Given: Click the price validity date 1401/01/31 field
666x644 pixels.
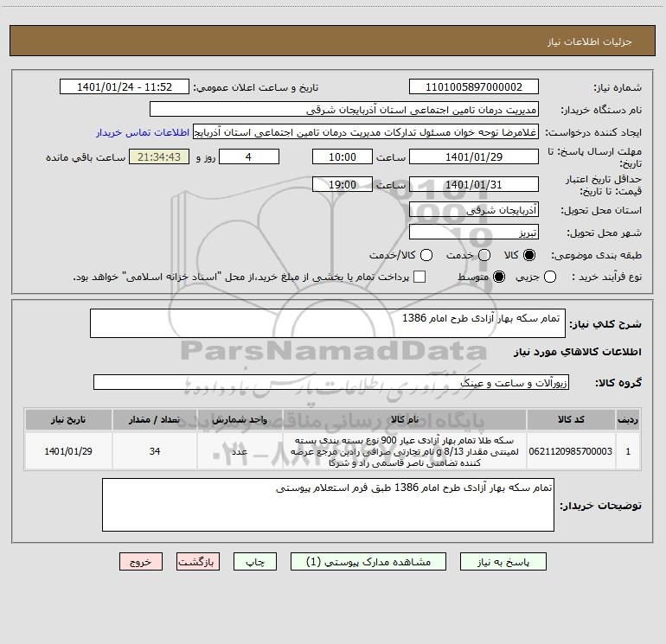Looking at the screenshot, I should (x=474, y=184).
